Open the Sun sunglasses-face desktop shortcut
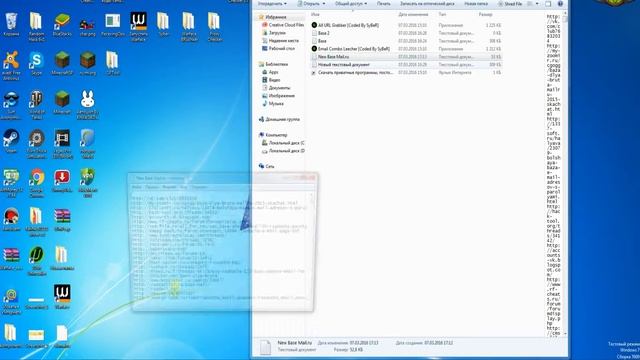640x360 pixels. [x=11, y=104]
